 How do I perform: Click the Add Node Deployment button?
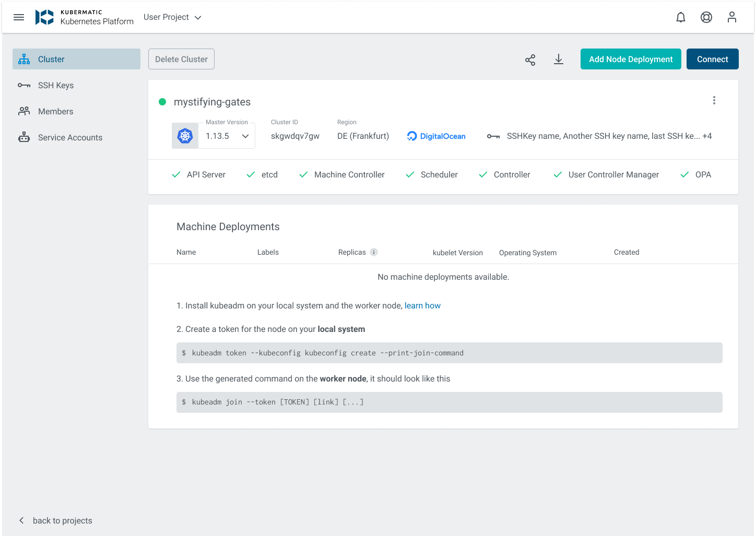(631, 59)
